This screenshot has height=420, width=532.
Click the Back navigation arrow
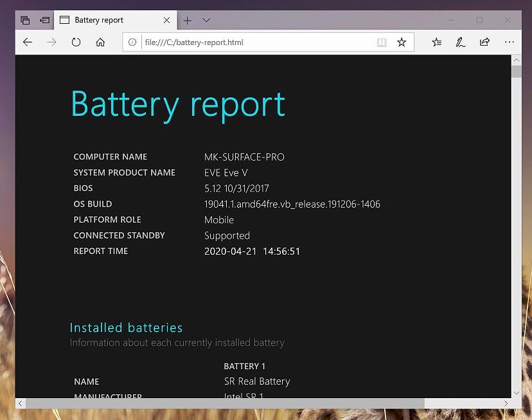(x=27, y=42)
